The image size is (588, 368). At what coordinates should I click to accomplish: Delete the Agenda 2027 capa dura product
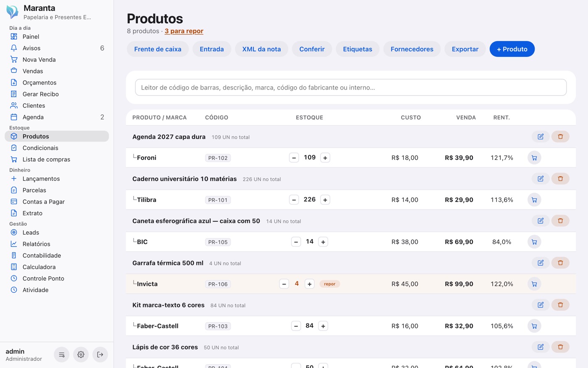tap(560, 137)
